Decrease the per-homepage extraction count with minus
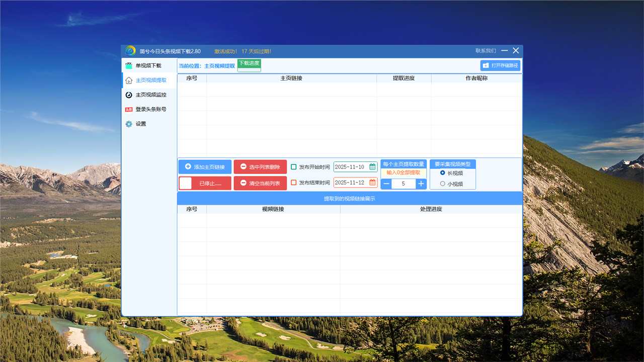This screenshot has height=362, width=644. [386, 184]
